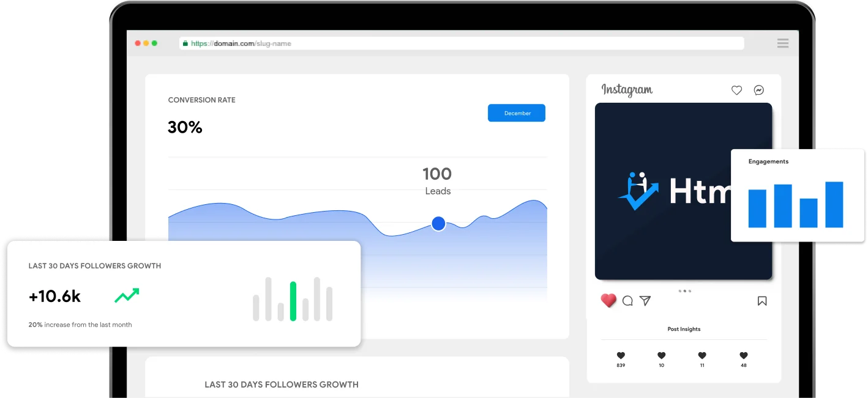Open the Instagram messenger icon

pos(758,90)
